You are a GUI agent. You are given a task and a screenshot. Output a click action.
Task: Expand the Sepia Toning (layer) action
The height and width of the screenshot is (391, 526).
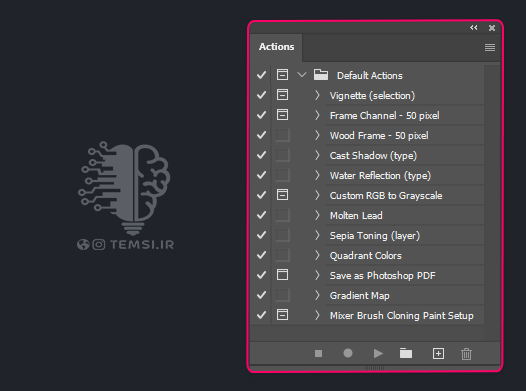point(317,235)
